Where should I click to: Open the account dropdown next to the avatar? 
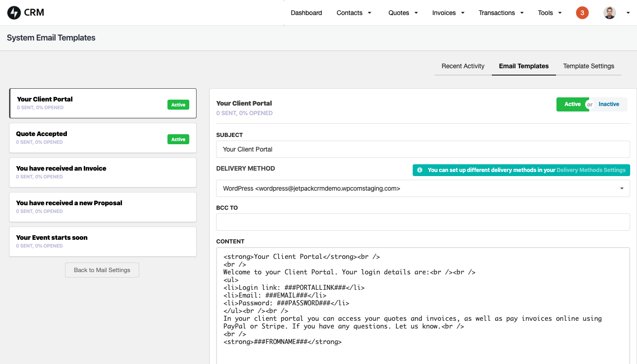(628, 13)
